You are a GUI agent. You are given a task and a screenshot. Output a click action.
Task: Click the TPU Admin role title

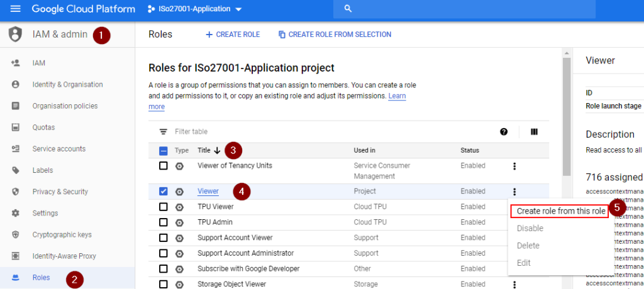pos(215,222)
